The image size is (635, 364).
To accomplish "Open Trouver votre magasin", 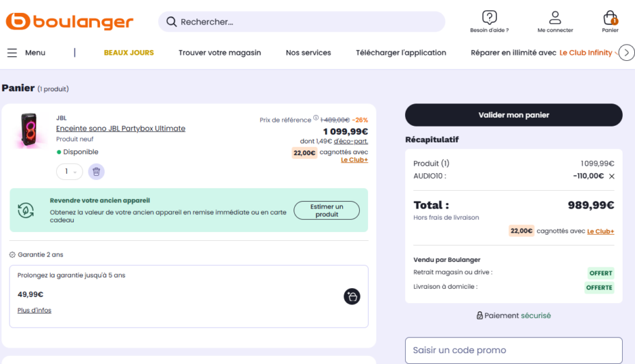I will (220, 53).
